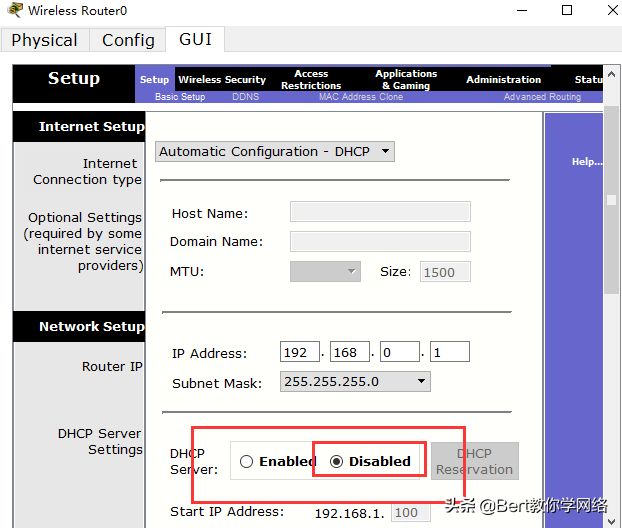This screenshot has width=622, height=528.
Task: Edit first IP address octet 192
Action: click(x=299, y=351)
